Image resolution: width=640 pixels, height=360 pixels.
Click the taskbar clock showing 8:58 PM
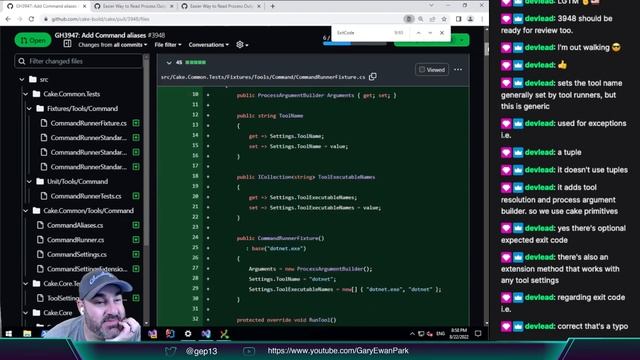(459, 333)
